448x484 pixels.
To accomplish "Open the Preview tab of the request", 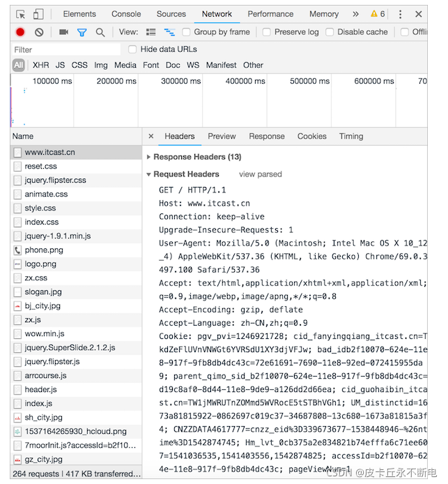I will pyautogui.click(x=222, y=137).
